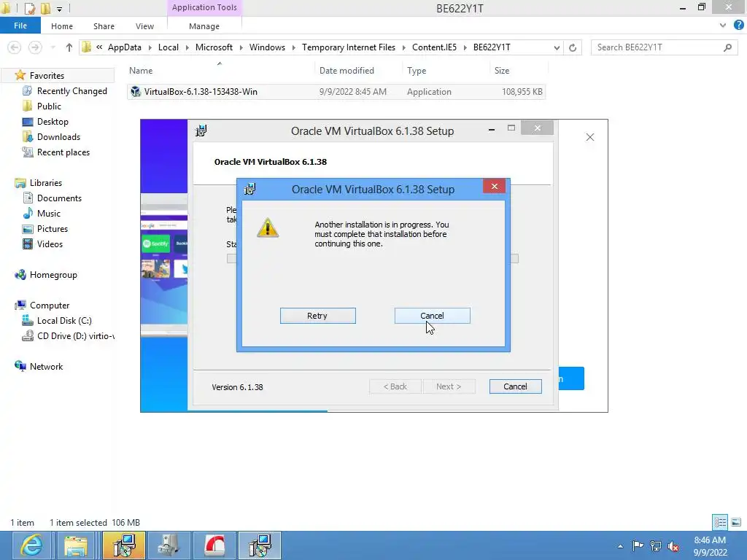The height and width of the screenshot is (560, 747).
Task: Retry the VirtualBox installation
Action: coord(318,316)
